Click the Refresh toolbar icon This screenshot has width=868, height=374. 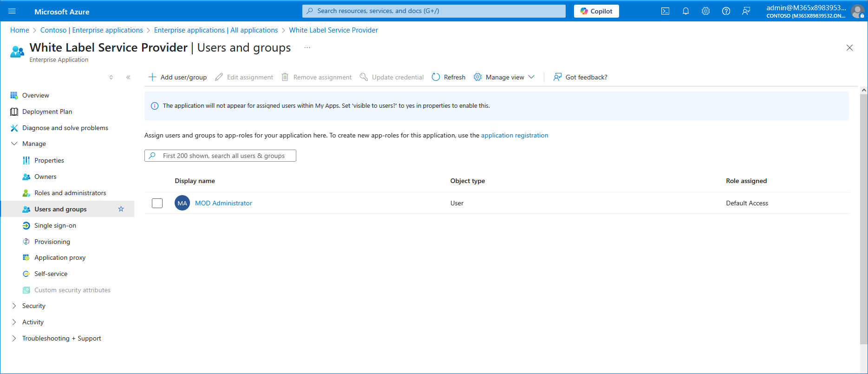(x=436, y=77)
